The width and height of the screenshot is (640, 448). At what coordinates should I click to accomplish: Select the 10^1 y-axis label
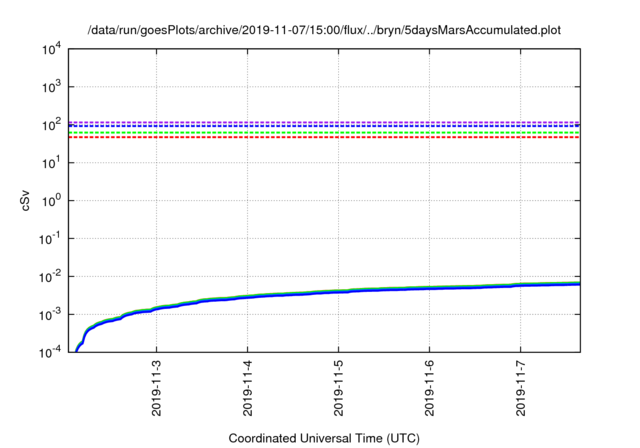(x=51, y=162)
